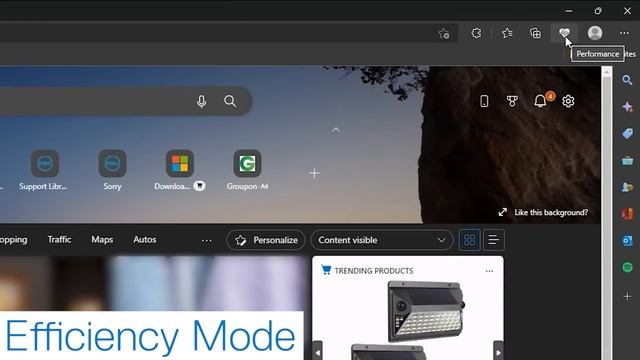Open the sidebar Spotify icon

[x=627, y=267]
